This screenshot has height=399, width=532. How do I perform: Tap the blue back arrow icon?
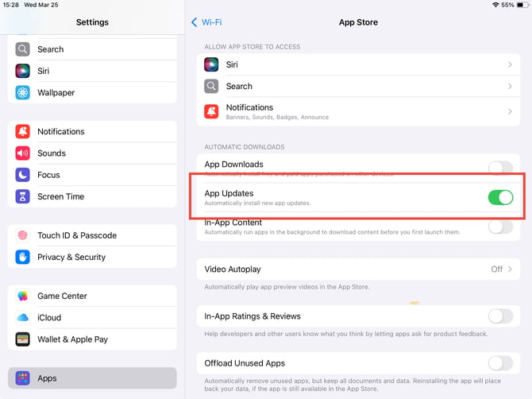[x=194, y=22]
